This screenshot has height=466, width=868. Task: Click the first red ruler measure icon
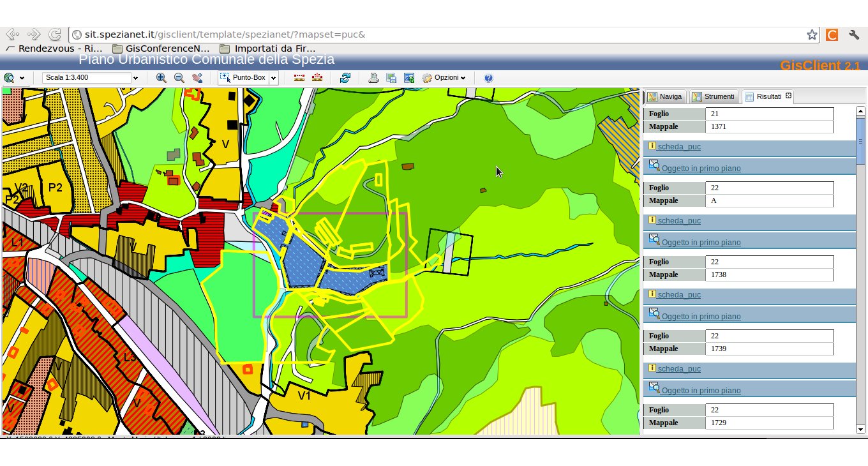(x=299, y=78)
